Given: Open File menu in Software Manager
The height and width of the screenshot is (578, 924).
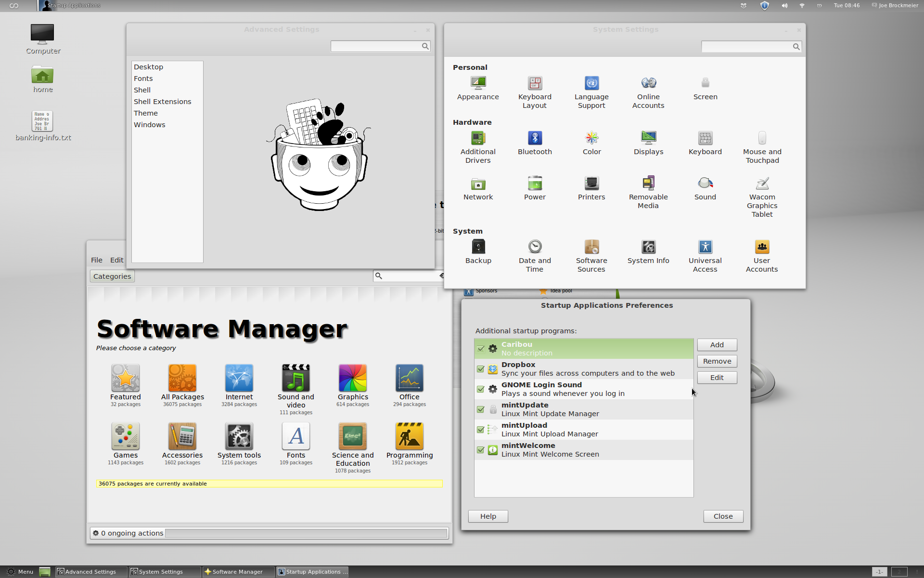Looking at the screenshot, I should (97, 260).
